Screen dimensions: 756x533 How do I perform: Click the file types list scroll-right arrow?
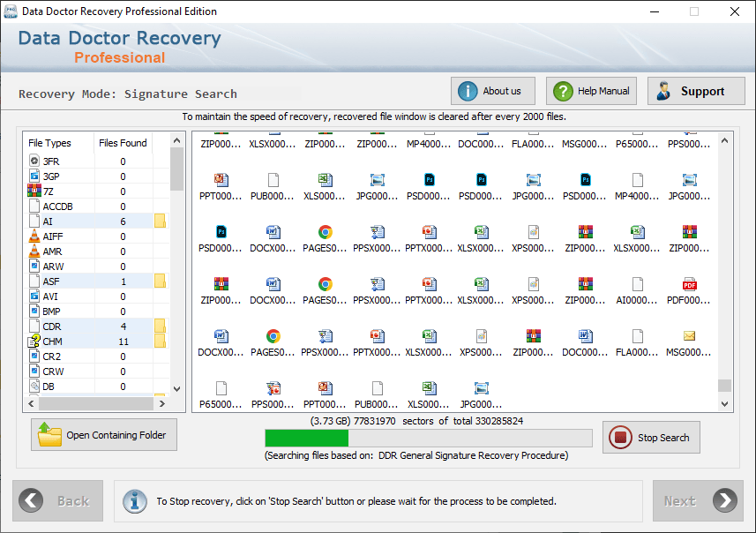162,404
